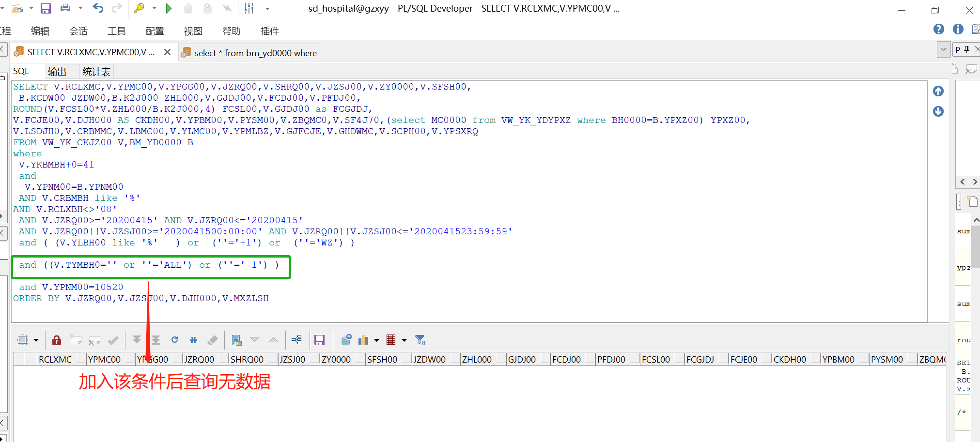Expand the open file dropdown arrow
Screen dimensions: 980x442
31,8
